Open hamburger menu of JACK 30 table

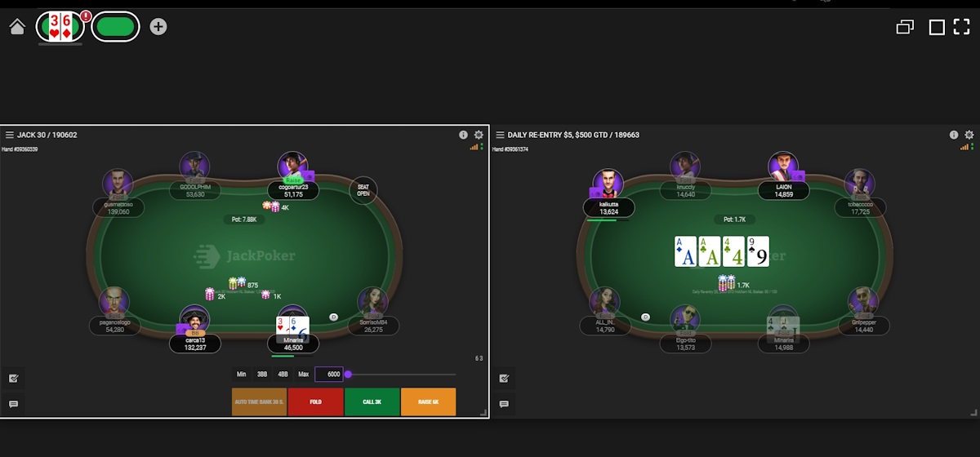click(10, 135)
